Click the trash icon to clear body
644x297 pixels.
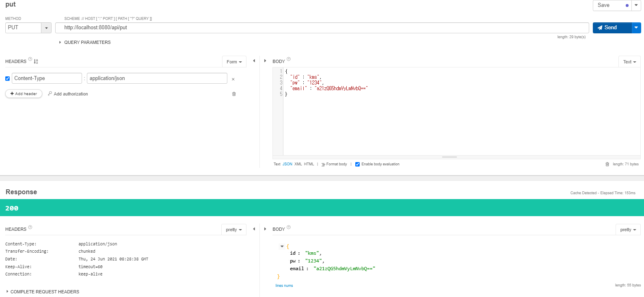(x=607, y=164)
